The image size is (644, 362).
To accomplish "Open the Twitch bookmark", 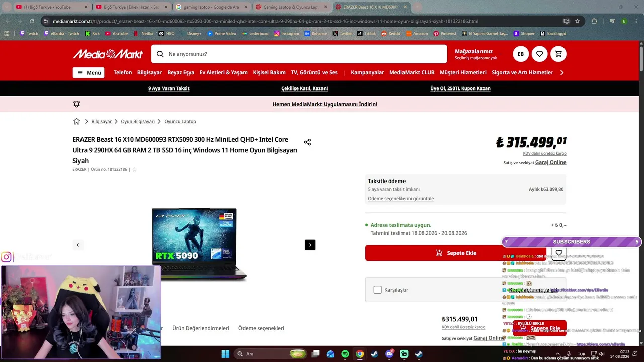I will pos(29,33).
